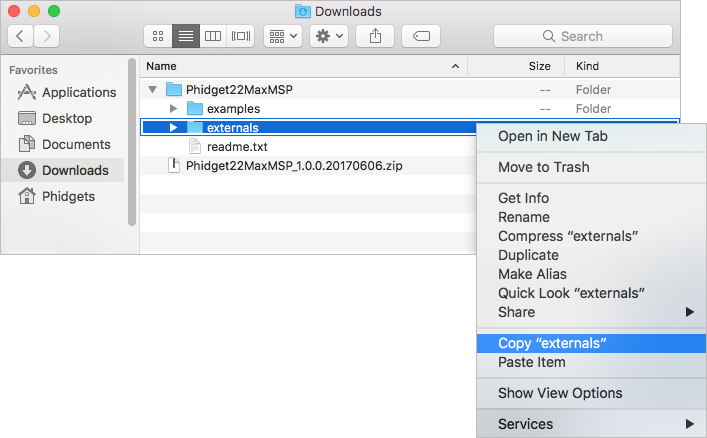The height and width of the screenshot is (438, 707).
Task: Choose Open in New Tab
Action: [x=591, y=136]
